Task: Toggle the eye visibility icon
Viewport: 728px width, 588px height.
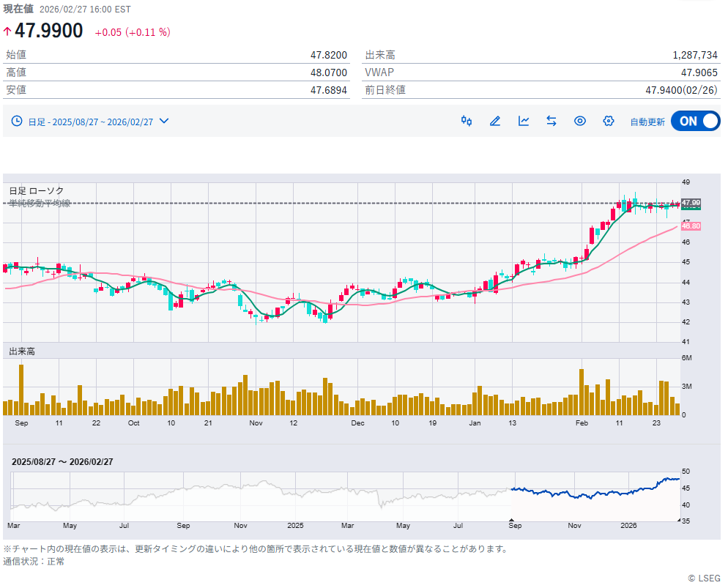Action: tap(580, 121)
